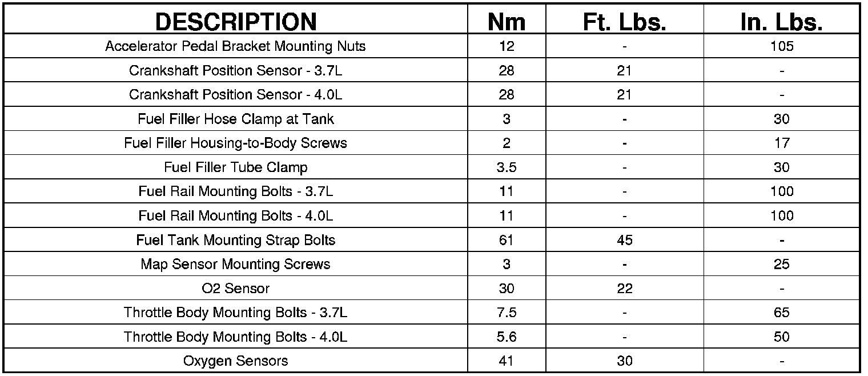Click Fuel Rail Mounting Bolts - 3.7L

point(235,191)
